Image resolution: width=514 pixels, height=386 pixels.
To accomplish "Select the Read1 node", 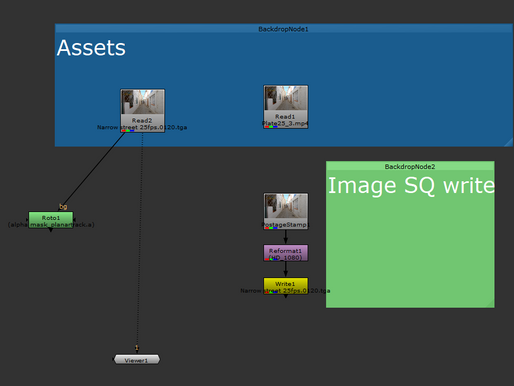I will [286, 107].
